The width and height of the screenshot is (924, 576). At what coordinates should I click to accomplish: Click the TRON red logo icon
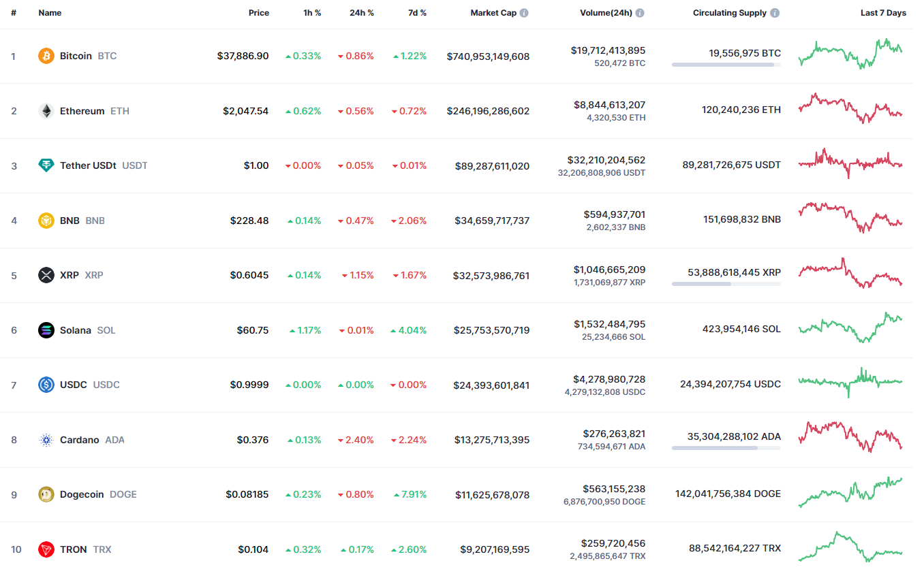coord(46,549)
